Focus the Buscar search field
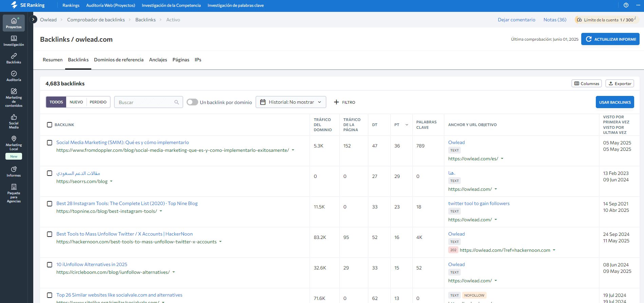This screenshot has width=644, height=303. [149, 102]
